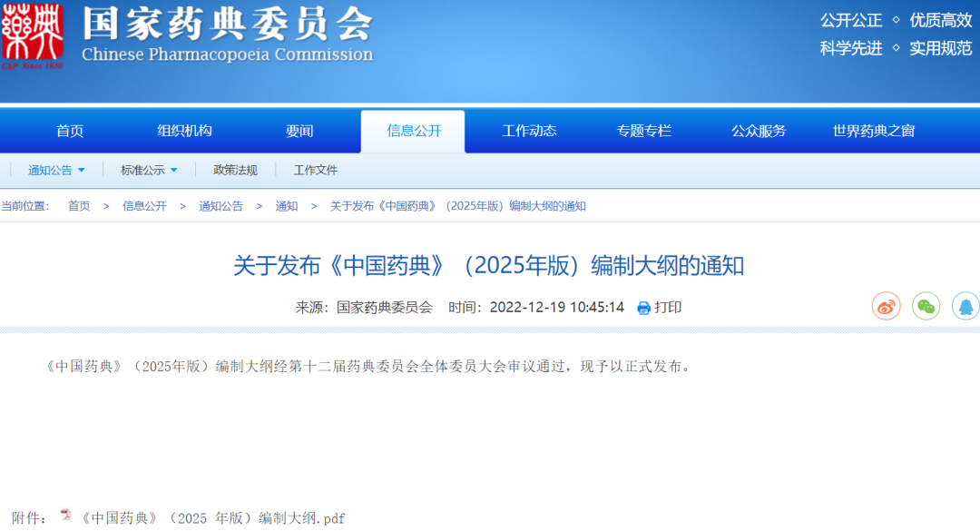Click the timestamp 2022-12-19 10:45:14
Screen dimensions: 980x531
coord(557,308)
